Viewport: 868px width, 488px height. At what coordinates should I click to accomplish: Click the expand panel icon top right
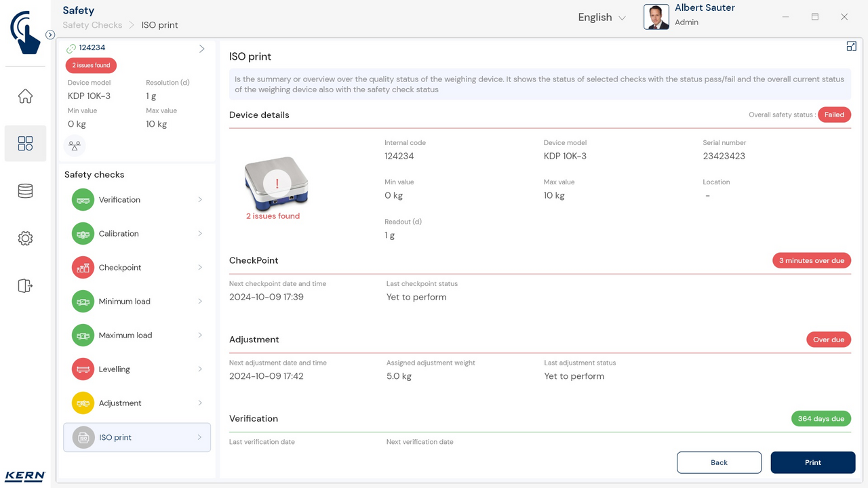click(x=851, y=47)
